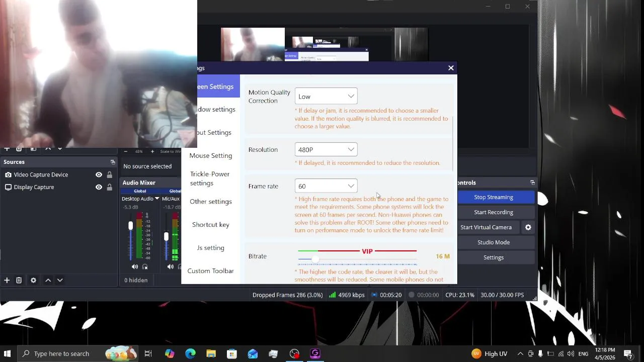Open OBS Settings from Controls
Screen dimensions: 644x362
494,257
